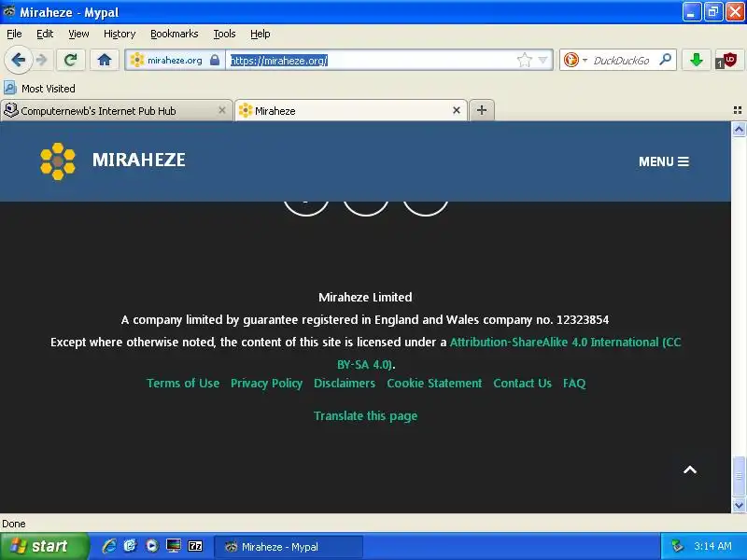Go to the Home page button
Viewport: 747px width, 560px height.
coord(105,60)
